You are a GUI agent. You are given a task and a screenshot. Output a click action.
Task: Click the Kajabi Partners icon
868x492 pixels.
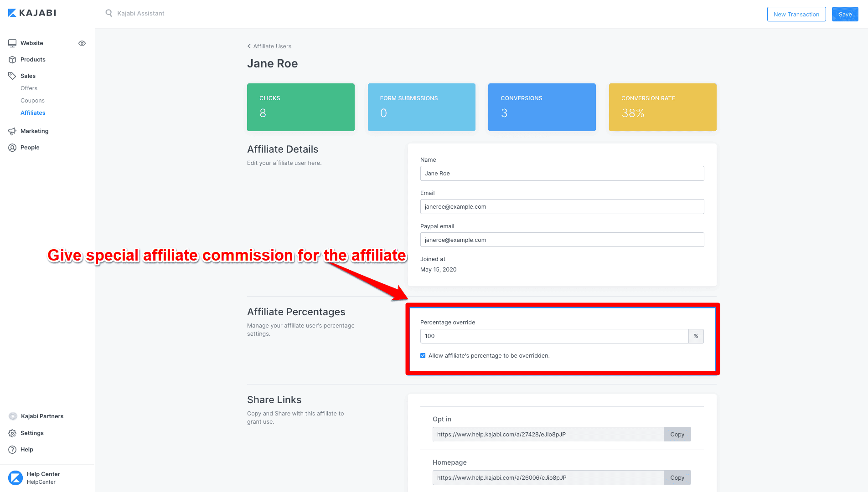tap(12, 416)
